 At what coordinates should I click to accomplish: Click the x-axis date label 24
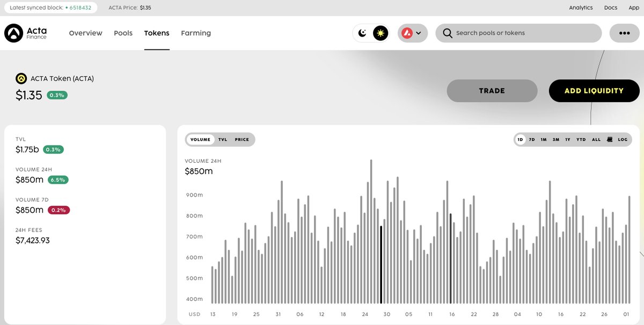pyautogui.click(x=365, y=314)
